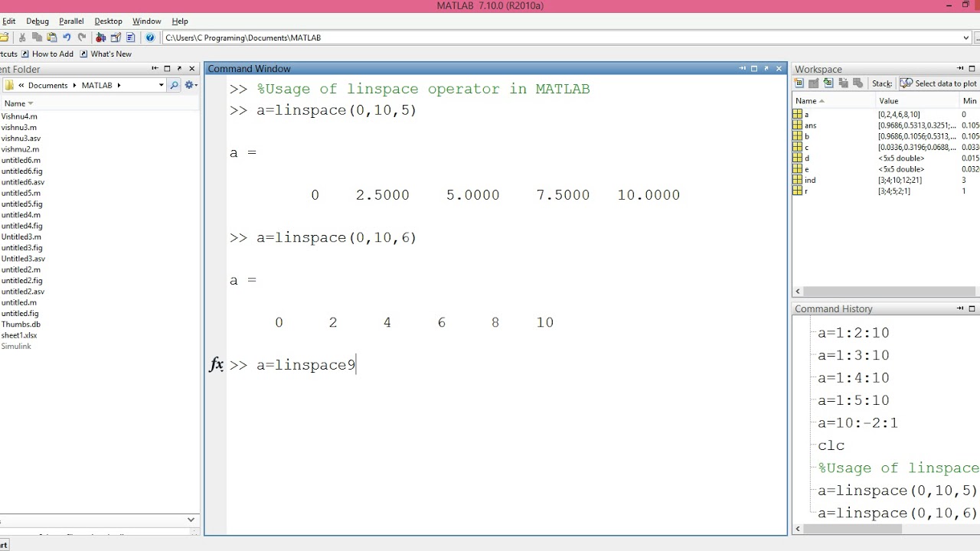980x551 pixels.
Task: Minimize the Command History panel arrow icon
Action: [960, 309]
